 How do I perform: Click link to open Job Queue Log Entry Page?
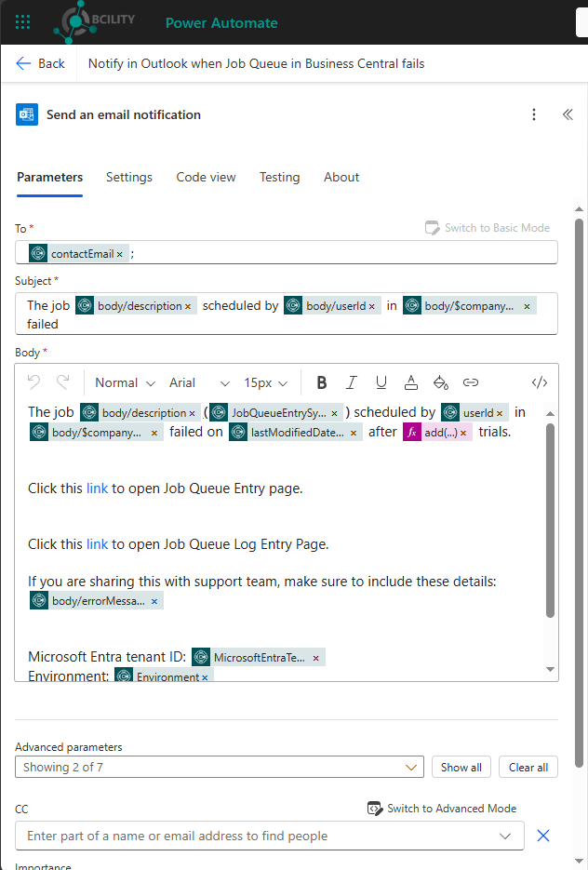click(97, 544)
